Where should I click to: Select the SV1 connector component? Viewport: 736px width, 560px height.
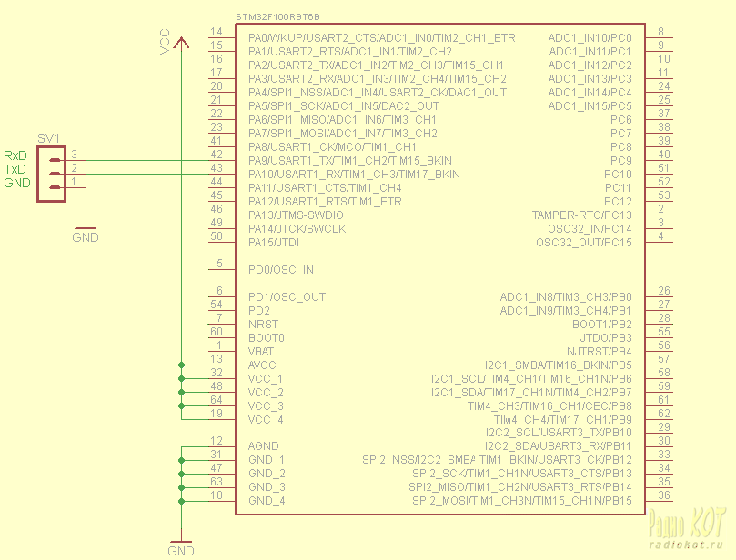point(55,173)
